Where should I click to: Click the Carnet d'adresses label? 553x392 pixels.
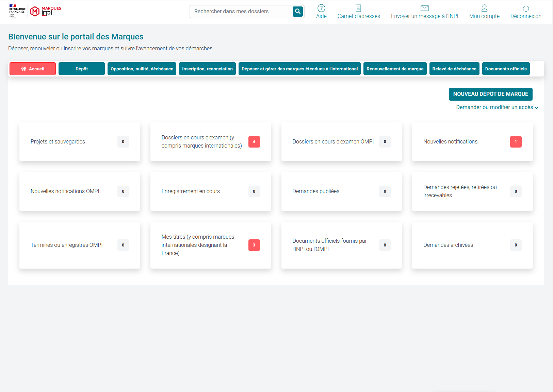[x=359, y=16]
